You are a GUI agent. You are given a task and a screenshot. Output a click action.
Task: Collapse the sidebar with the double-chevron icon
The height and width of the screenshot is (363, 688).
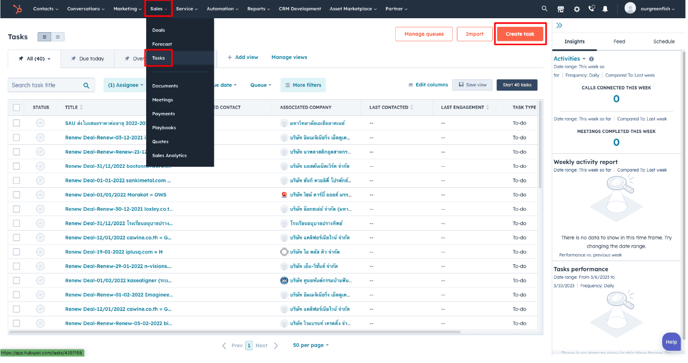click(x=560, y=25)
